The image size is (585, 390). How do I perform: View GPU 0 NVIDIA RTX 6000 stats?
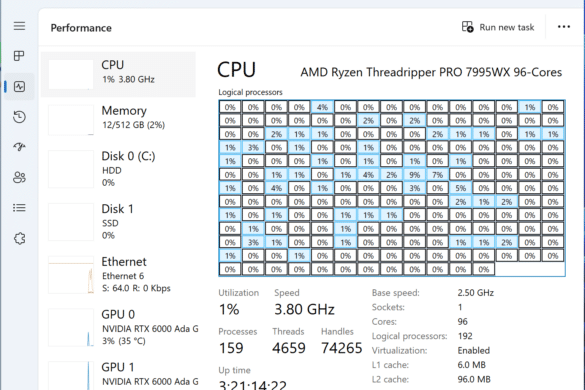(118, 327)
